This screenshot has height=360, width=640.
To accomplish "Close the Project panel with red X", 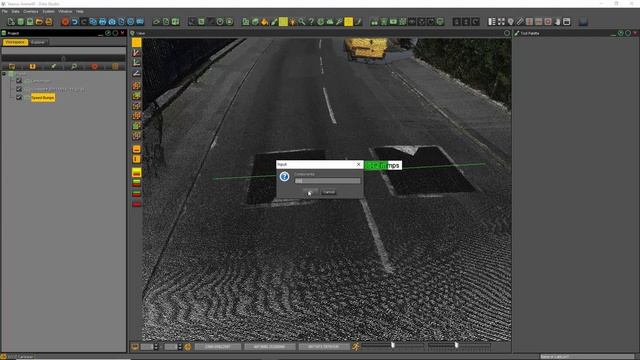I will click(x=122, y=33).
